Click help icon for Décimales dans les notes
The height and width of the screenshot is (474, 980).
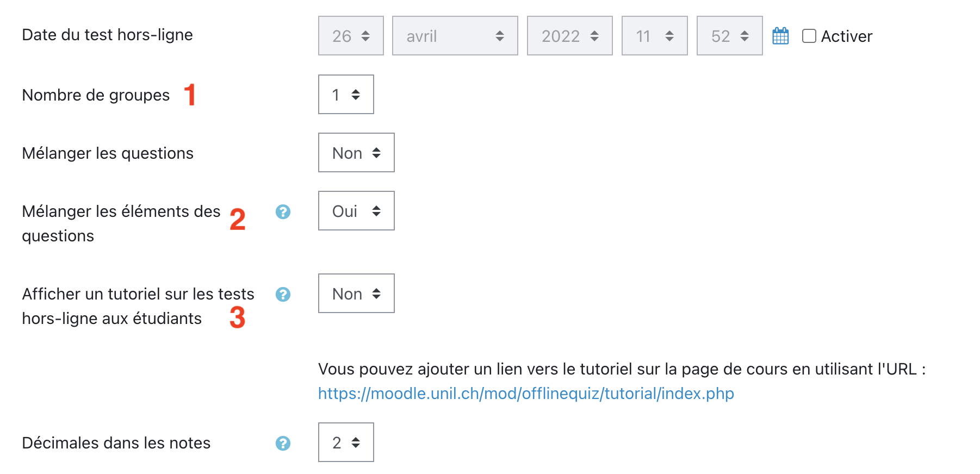click(283, 443)
